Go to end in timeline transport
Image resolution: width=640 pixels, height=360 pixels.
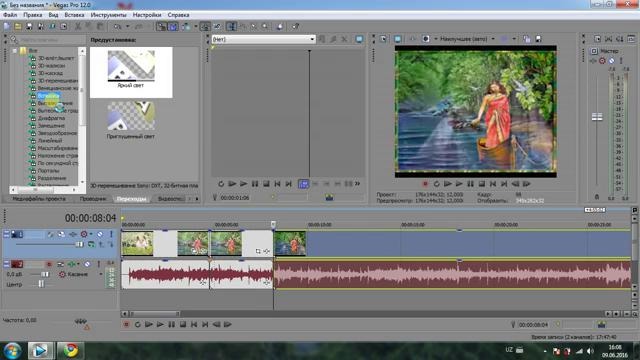[205, 324]
